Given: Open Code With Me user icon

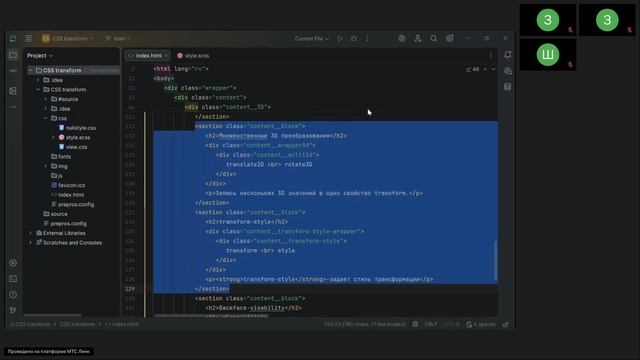Looking at the screenshot, I should [418, 38].
